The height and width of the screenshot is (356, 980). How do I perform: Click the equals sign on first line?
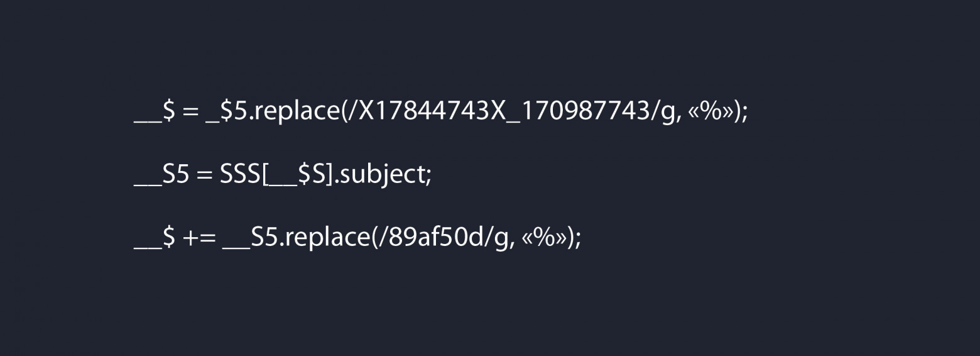pos(189,112)
